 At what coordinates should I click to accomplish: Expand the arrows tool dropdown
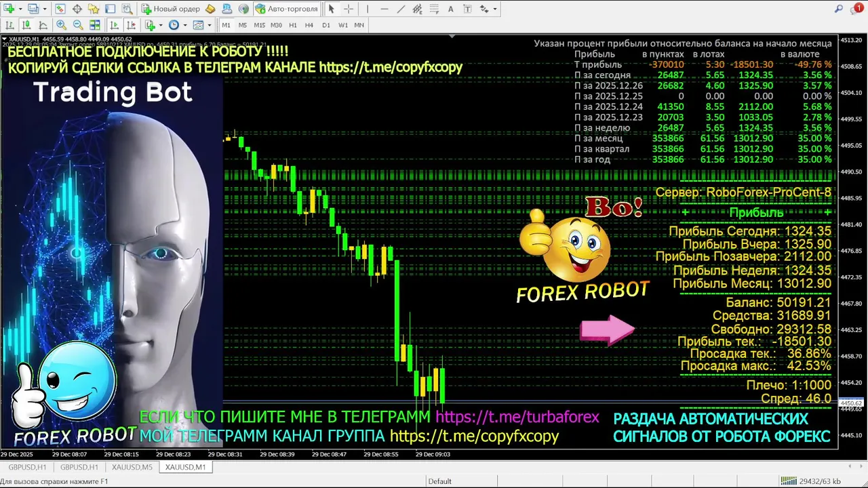click(x=495, y=9)
